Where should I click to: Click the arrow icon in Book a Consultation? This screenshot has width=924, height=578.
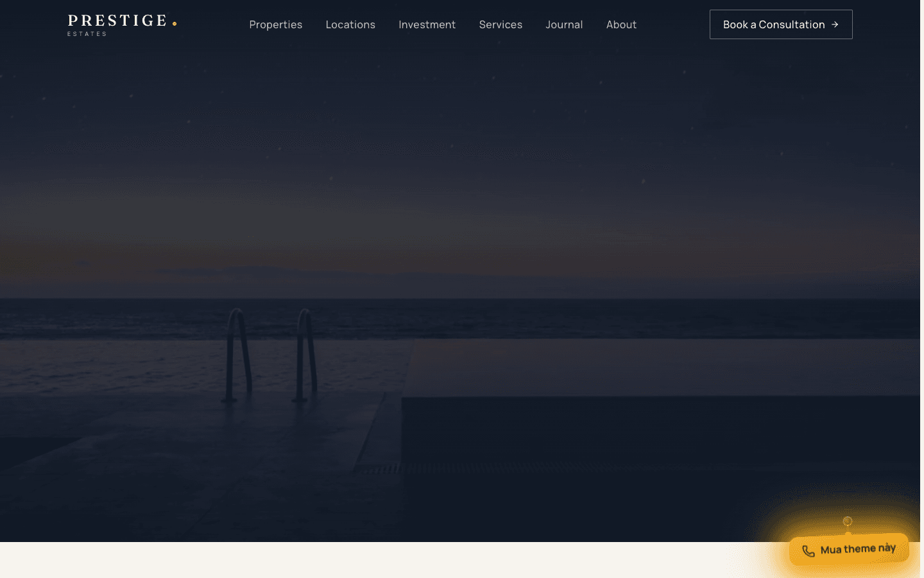[835, 24]
